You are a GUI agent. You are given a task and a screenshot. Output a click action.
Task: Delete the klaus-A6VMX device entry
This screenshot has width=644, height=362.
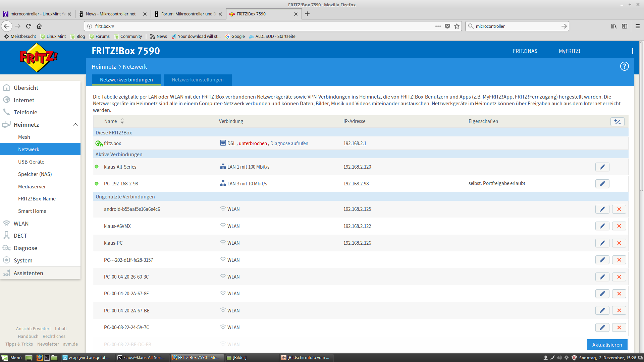coord(619,226)
